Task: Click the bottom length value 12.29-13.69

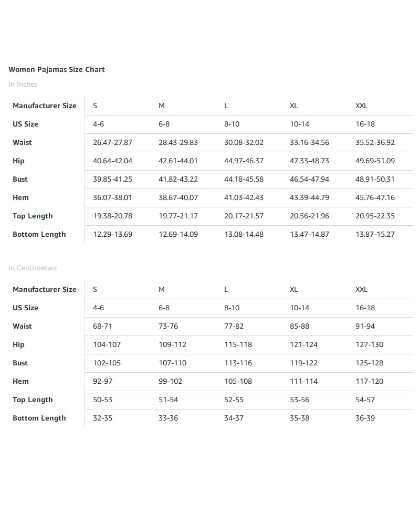Action: point(112,234)
